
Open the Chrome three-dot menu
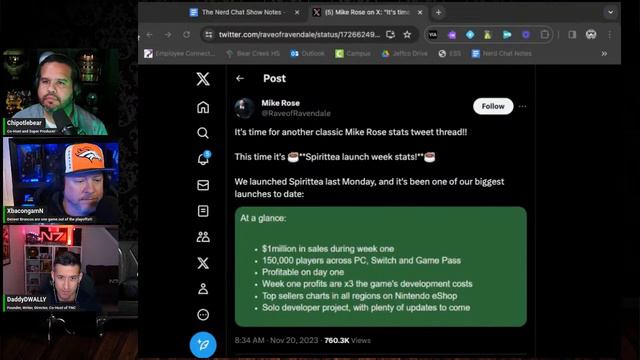tap(610, 35)
